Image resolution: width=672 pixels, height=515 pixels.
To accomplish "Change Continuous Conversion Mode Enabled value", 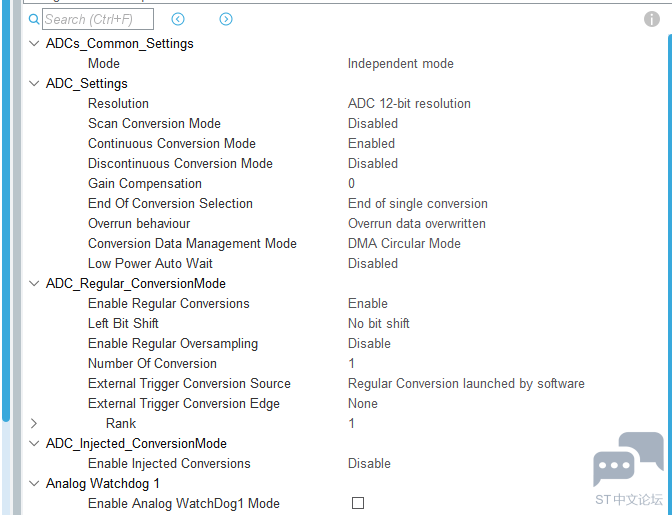I will click(x=371, y=143).
